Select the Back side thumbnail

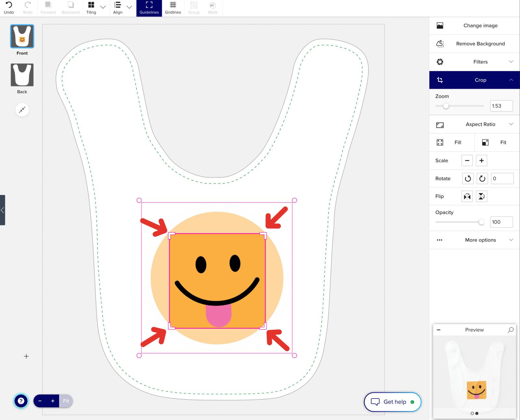(22, 75)
